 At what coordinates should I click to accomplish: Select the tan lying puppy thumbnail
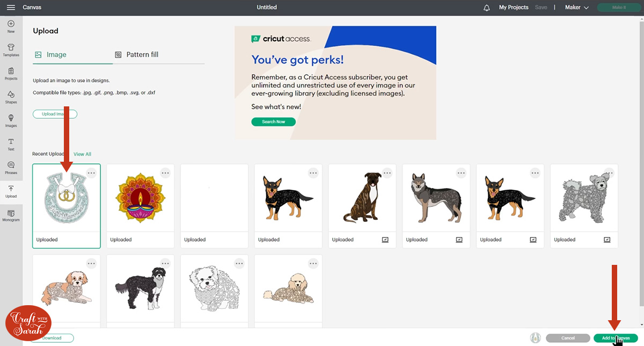tap(67, 288)
